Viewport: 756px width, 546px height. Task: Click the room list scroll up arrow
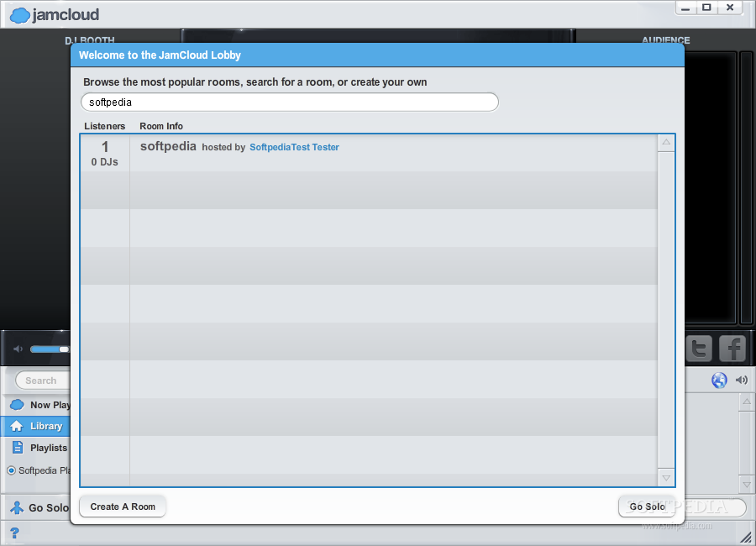666,142
